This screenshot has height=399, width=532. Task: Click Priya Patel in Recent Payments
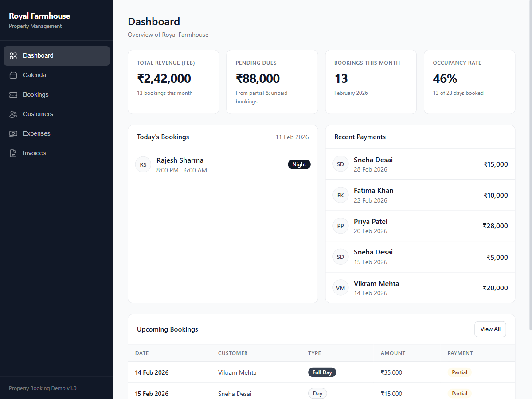tap(371, 222)
